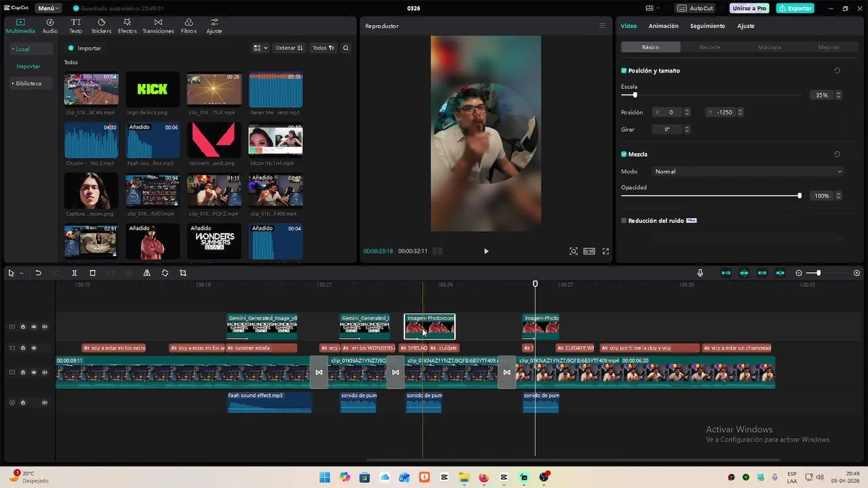
Task: Open the Audio media tab
Action: coord(50,26)
